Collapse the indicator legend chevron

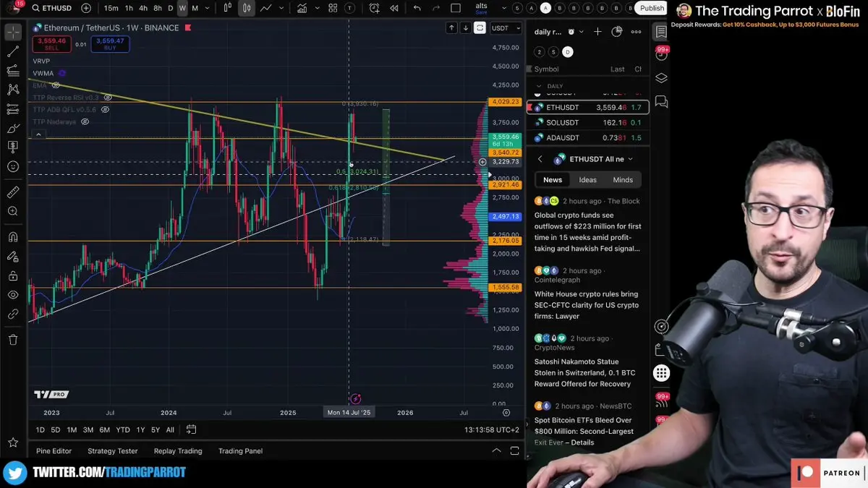[39, 134]
